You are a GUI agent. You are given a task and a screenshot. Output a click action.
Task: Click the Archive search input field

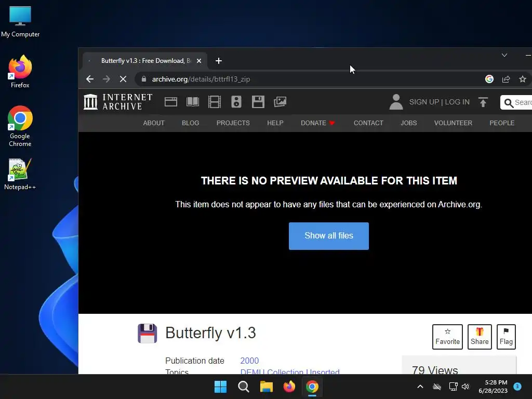click(516, 102)
